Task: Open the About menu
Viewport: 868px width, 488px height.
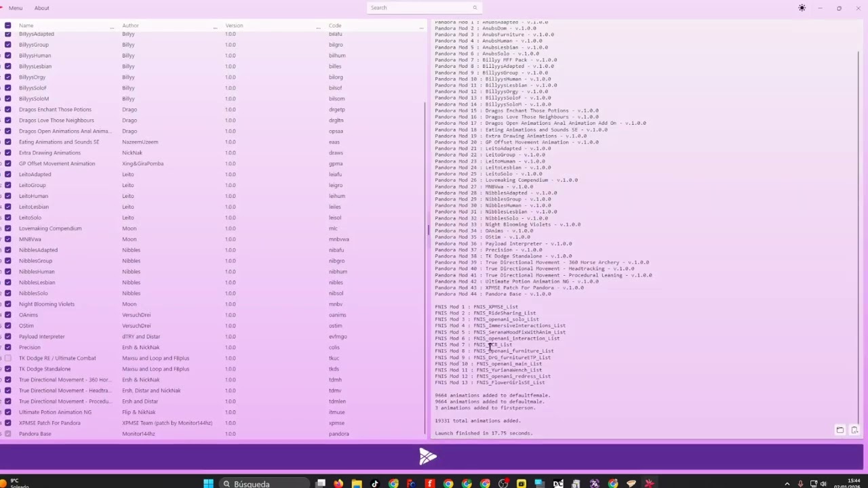Action: 41,8
